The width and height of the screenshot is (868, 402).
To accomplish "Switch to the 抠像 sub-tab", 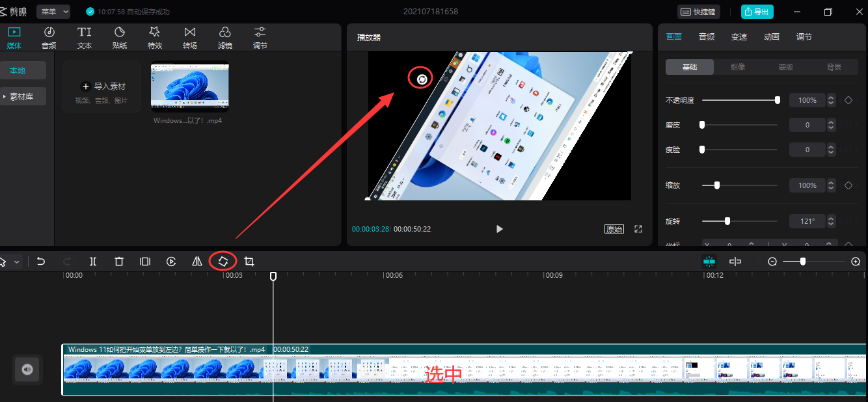I will [738, 67].
